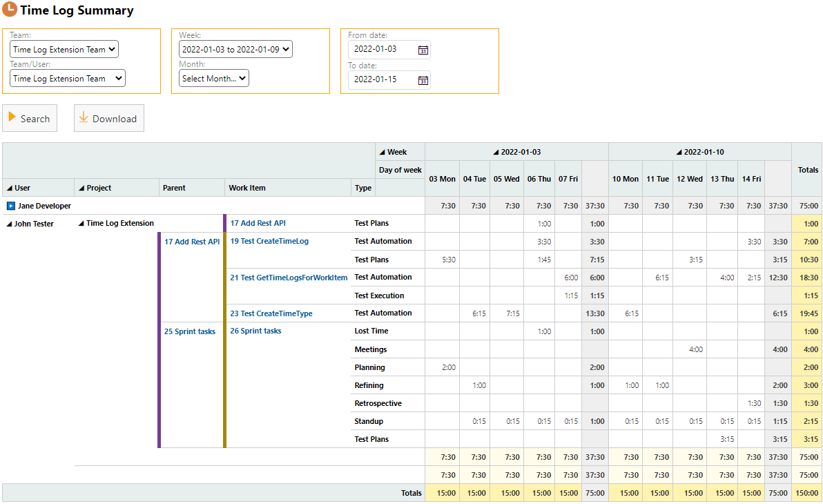Toggle the Project column header grouping
This screenshot has height=504, width=823.
(x=81, y=188)
